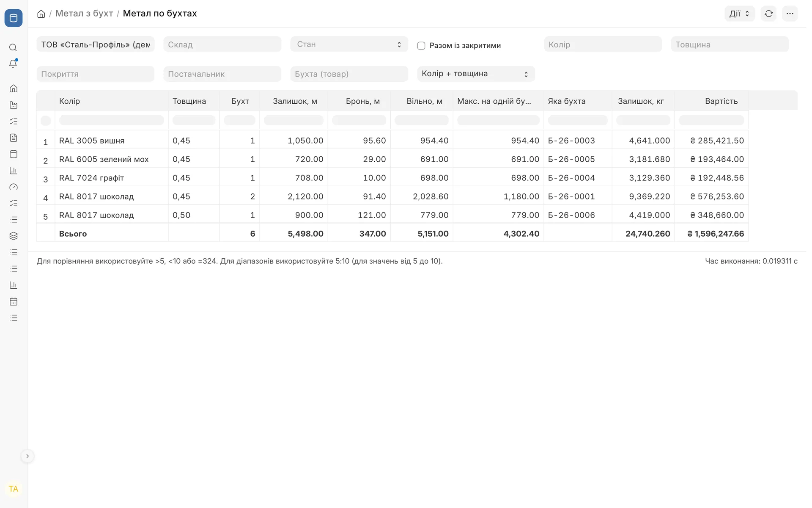
Task: Select the 'RAL 6005 зелений мох' cell
Action: (111, 159)
